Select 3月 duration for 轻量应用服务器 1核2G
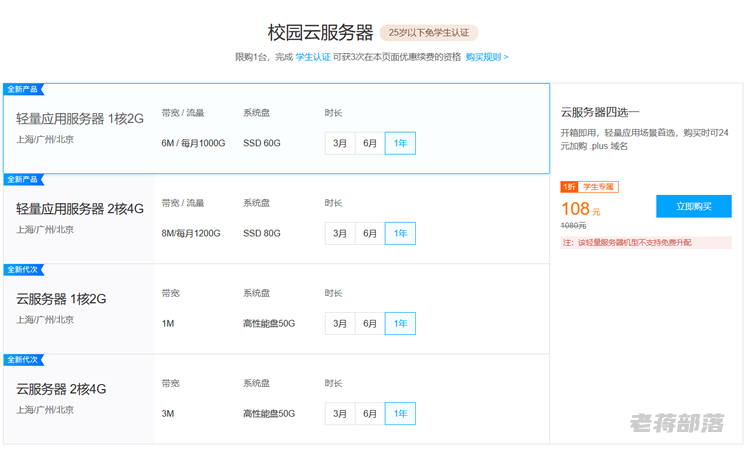Viewport: 748px width, 449px height. [x=340, y=143]
